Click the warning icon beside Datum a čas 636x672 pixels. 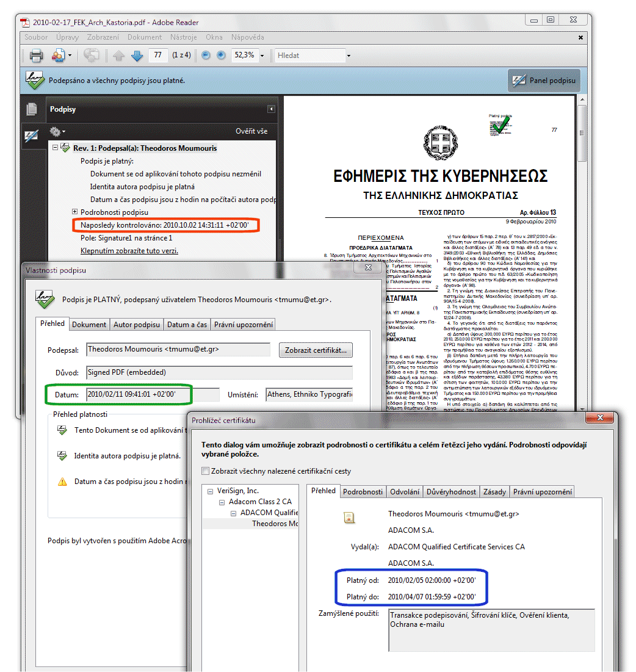[x=63, y=482]
